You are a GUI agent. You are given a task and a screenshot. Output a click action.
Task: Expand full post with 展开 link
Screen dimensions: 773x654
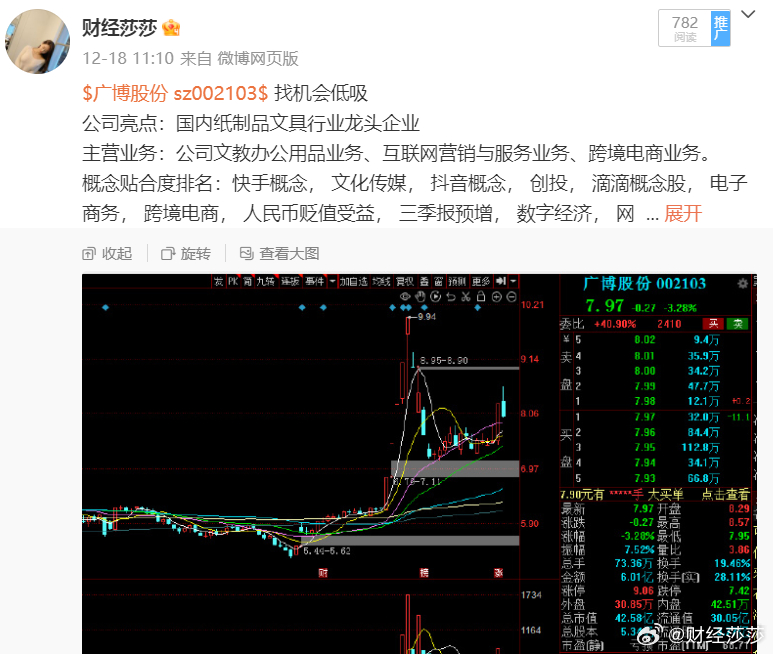point(683,214)
